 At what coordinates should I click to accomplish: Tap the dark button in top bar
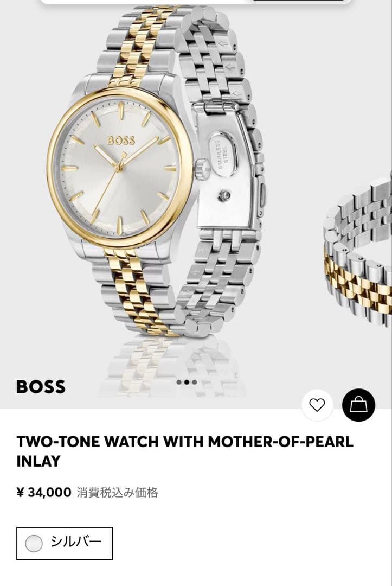pos(299,1)
